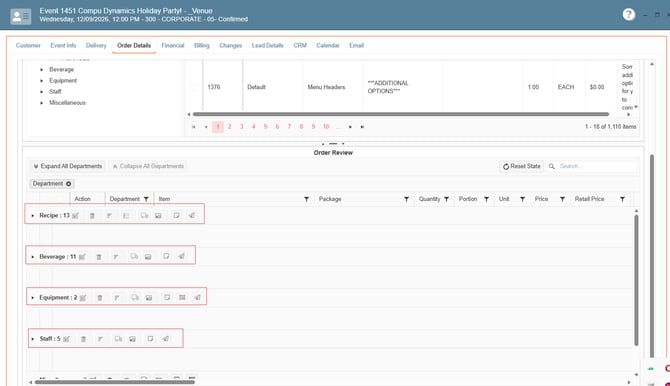Click the send icon in the Recipe row
Viewport: 670px width, 386px height.
click(192, 215)
